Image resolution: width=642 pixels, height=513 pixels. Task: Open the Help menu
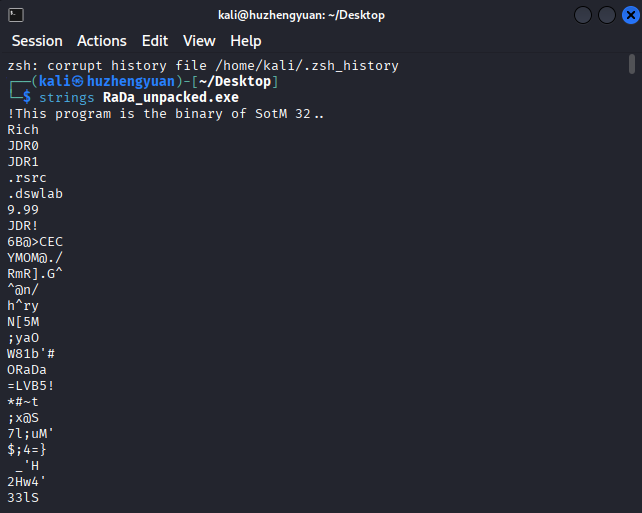click(x=246, y=41)
